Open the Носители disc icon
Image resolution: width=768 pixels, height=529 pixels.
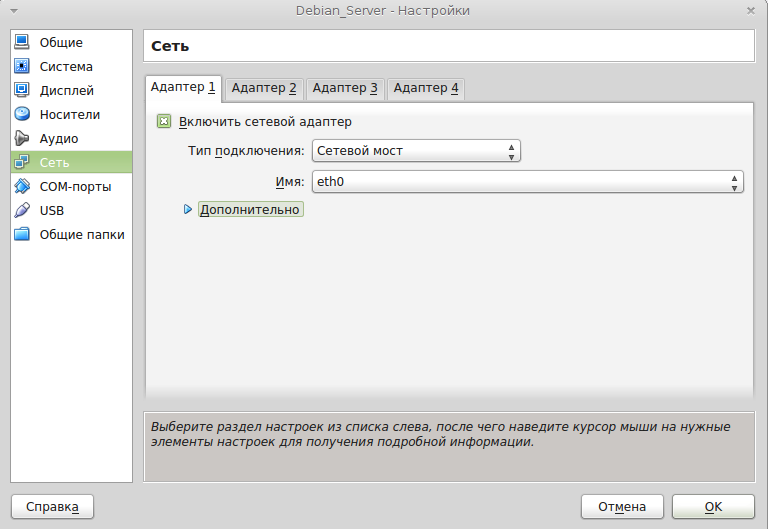(22, 114)
